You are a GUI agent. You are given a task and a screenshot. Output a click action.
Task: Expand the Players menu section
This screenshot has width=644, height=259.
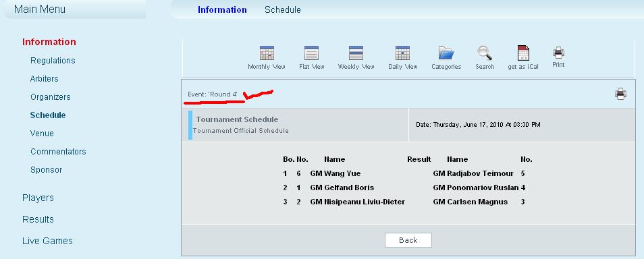[x=38, y=198]
